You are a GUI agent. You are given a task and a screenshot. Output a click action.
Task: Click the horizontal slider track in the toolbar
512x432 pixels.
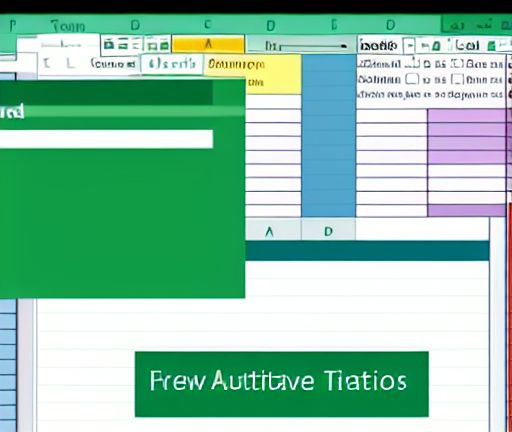(x=313, y=46)
